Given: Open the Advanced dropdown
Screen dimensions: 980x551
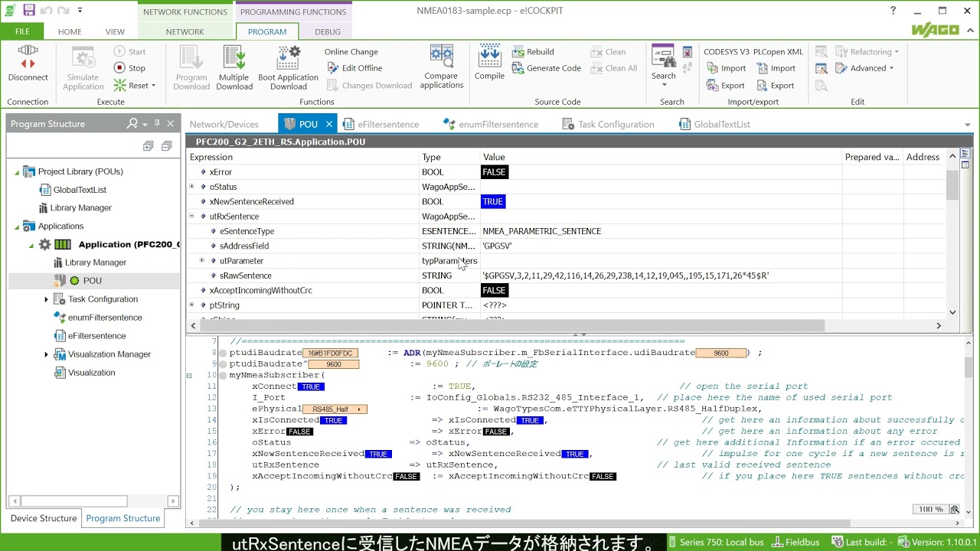Looking at the screenshot, I should [864, 68].
